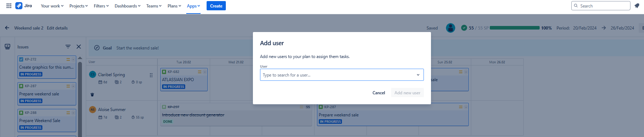Click the green checkmark next to 55 / 55 SP
The width and height of the screenshot is (644, 137).
click(x=464, y=28)
